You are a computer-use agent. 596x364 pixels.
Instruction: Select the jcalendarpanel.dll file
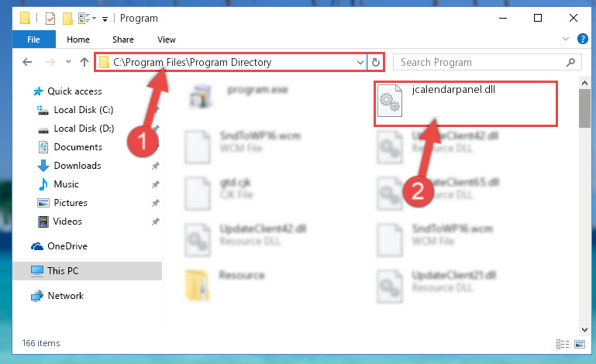point(437,101)
